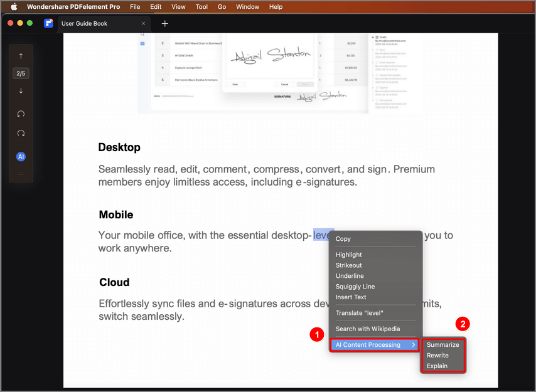Image resolution: width=536 pixels, height=392 pixels.
Task: Click the text "Seamlessly read, edit, comment"
Action: tap(172, 169)
